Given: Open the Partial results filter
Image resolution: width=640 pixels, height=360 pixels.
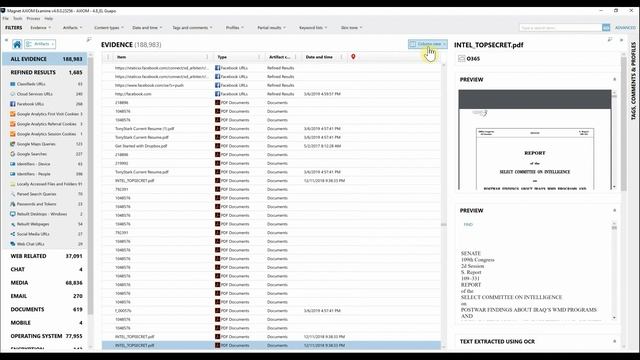Looking at the screenshot, I should pyautogui.click(x=271, y=28).
